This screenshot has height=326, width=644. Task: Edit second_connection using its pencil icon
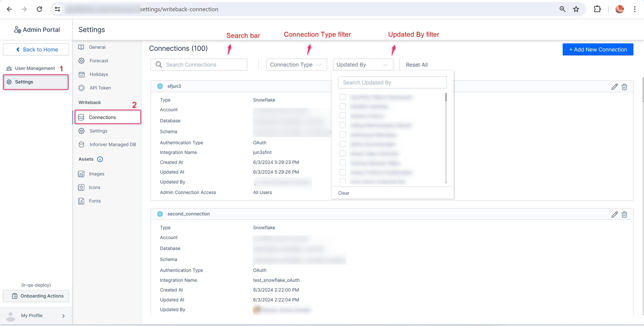(614, 214)
